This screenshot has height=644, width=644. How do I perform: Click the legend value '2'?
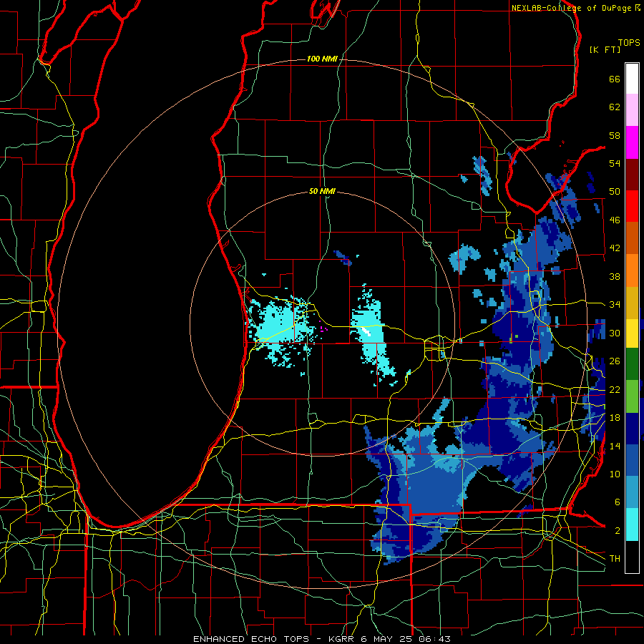click(617, 531)
